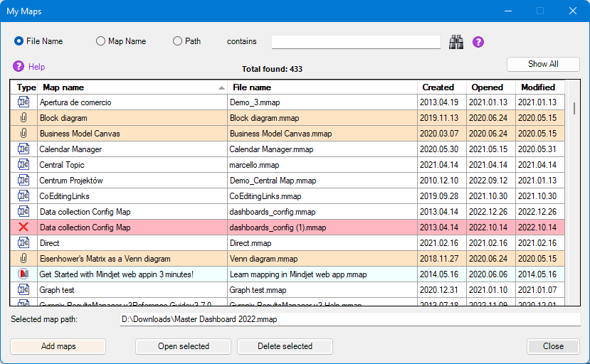
Task: Click red X icon in the dashboards_config (1).mmap row
Action: pos(23,227)
